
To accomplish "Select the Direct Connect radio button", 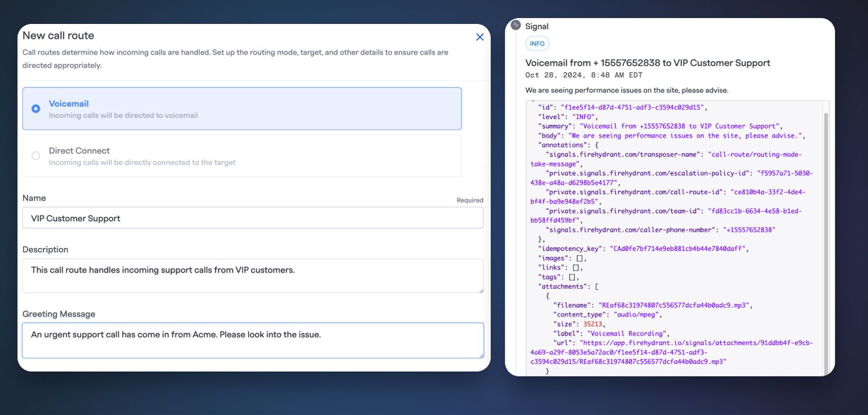I will pos(36,156).
